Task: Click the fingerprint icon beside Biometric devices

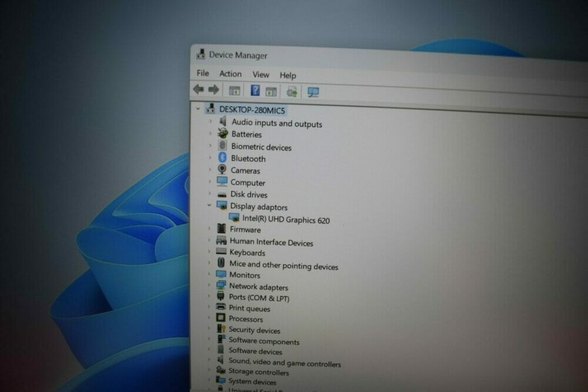Action: click(222, 145)
